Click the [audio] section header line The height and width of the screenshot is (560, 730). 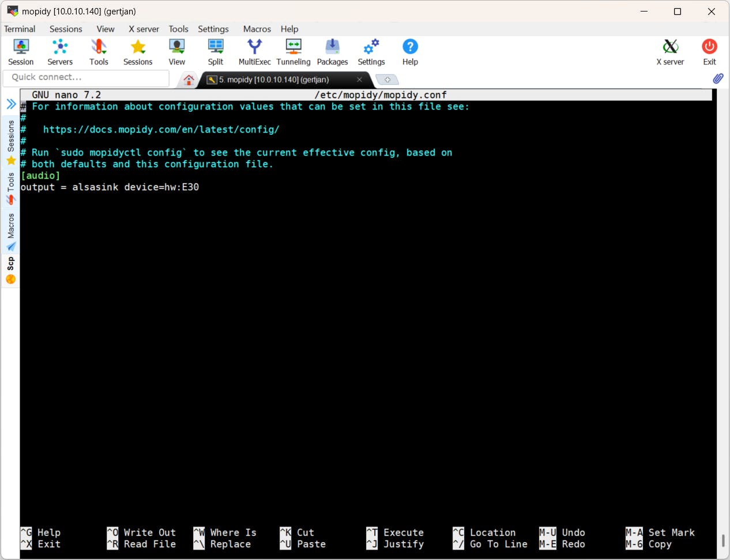point(40,176)
